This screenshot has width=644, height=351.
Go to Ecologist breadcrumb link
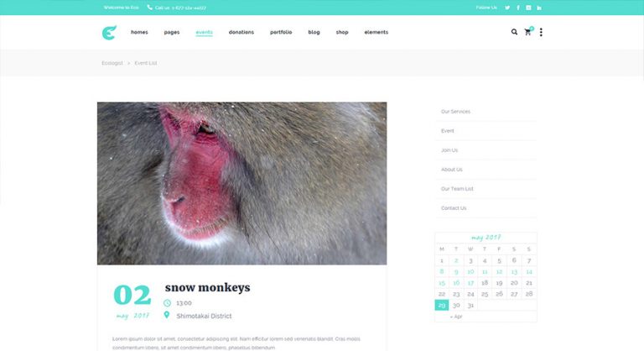[x=112, y=63]
